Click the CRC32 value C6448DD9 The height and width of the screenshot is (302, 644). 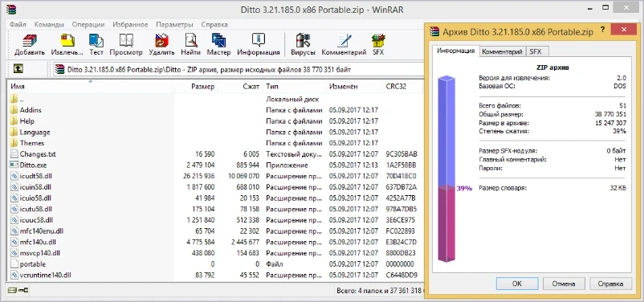coord(401,275)
